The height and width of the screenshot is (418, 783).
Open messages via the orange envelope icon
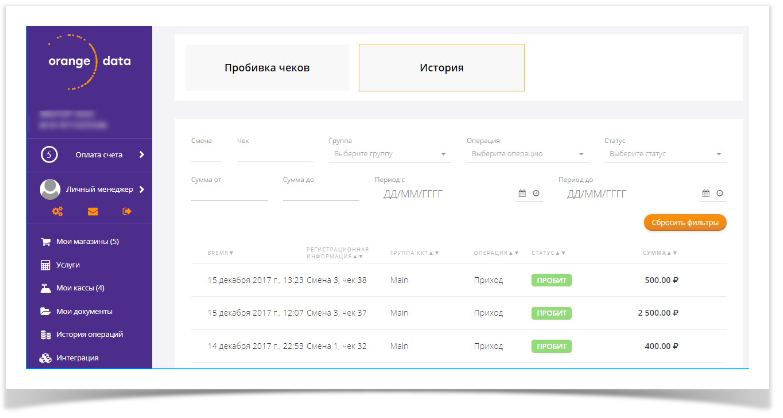point(93,211)
